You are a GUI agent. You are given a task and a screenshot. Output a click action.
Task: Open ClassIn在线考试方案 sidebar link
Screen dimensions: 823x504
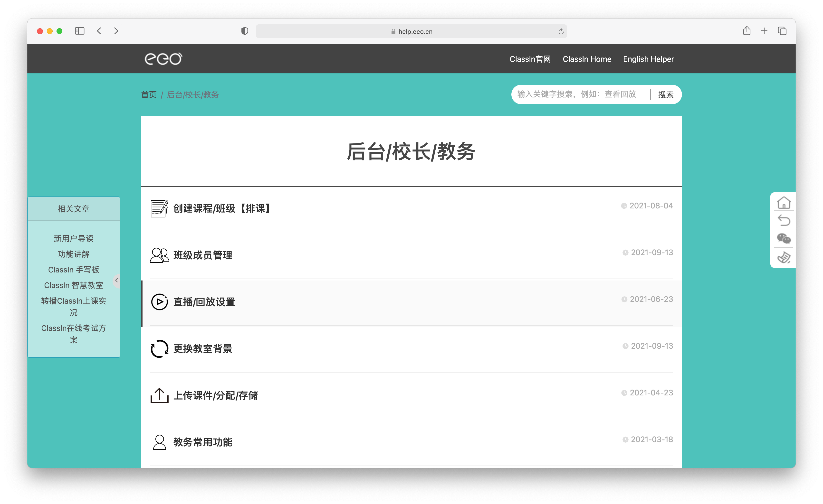(74, 334)
